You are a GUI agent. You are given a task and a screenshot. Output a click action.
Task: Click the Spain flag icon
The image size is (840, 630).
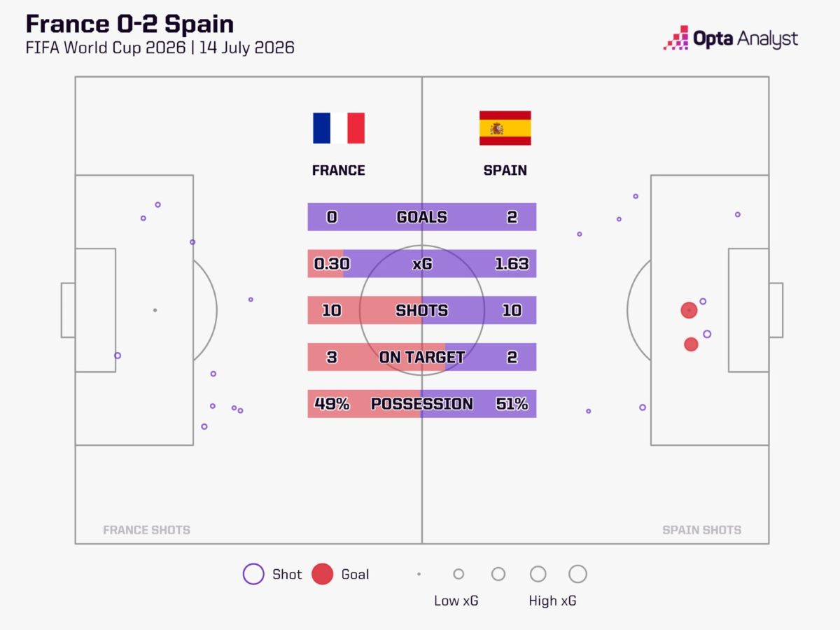[505, 128]
